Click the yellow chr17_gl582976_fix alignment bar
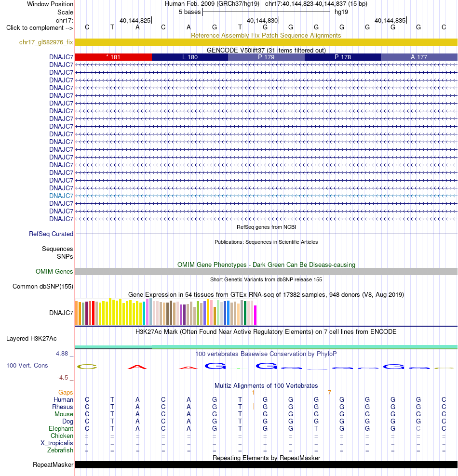Image resolution: width=458 pixels, height=476 pixels. tap(266, 42)
